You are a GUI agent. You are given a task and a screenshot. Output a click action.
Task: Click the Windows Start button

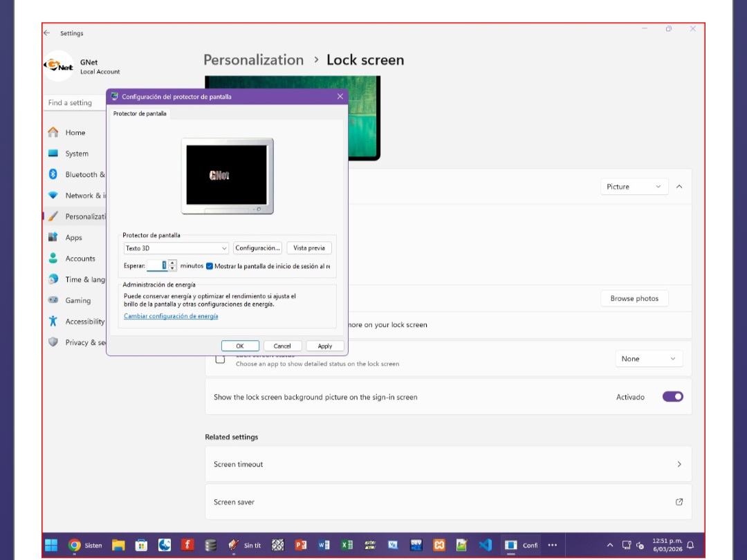pos(51,545)
